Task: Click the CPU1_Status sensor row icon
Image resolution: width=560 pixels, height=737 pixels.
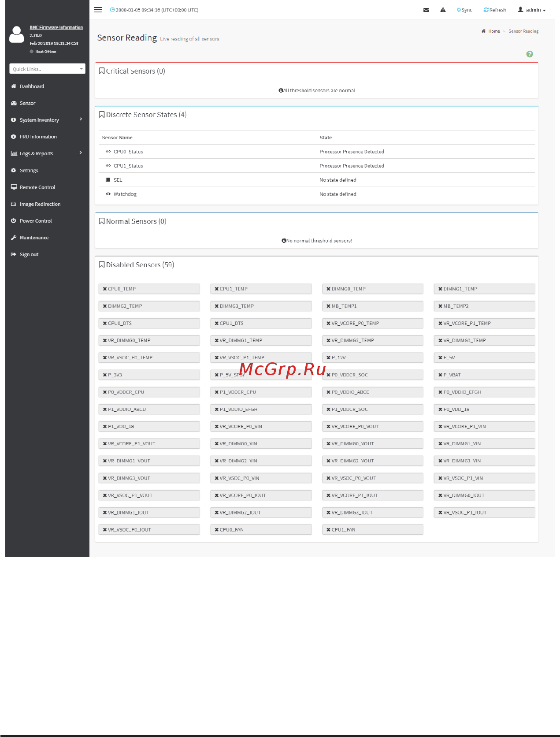Action: tap(108, 166)
